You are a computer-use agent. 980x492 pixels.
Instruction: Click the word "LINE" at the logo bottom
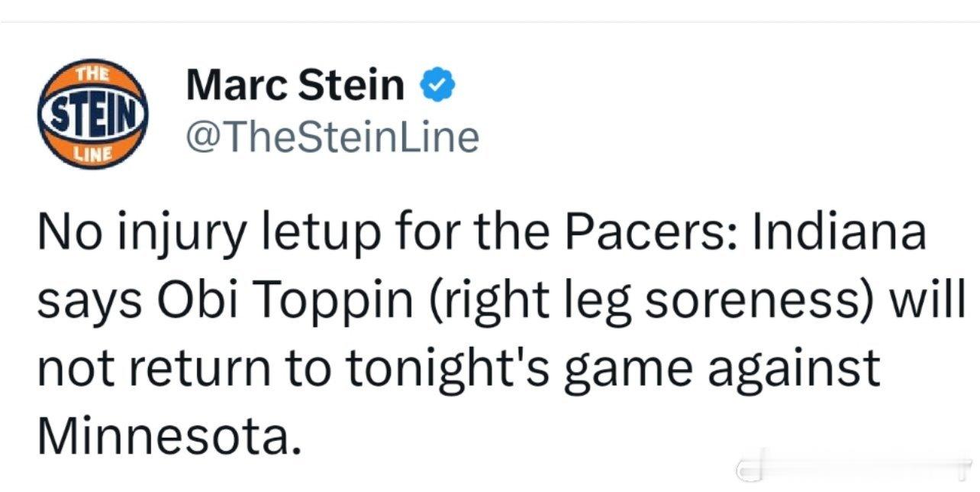(x=92, y=154)
